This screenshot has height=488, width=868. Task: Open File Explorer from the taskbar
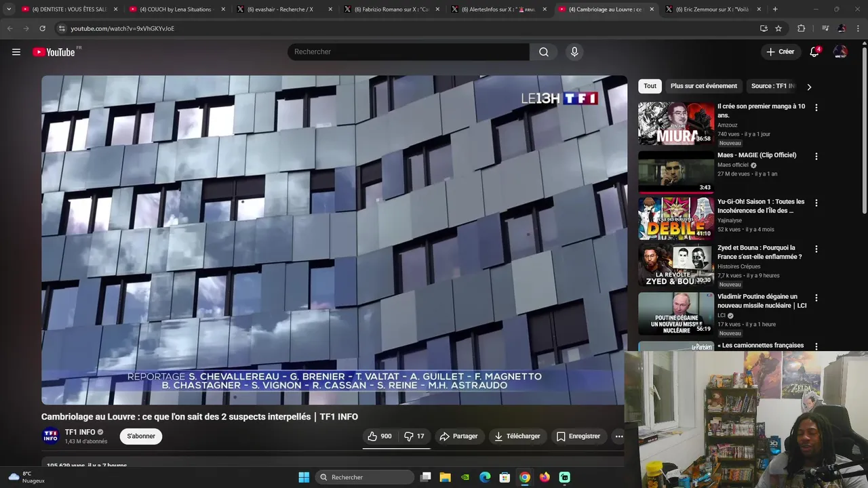click(x=445, y=477)
